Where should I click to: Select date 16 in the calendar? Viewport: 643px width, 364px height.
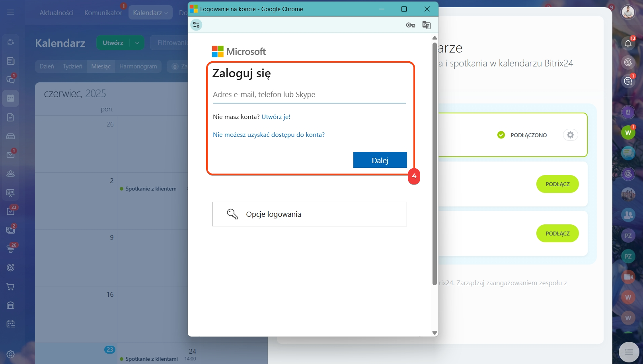pyautogui.click(x=110, y=294)
